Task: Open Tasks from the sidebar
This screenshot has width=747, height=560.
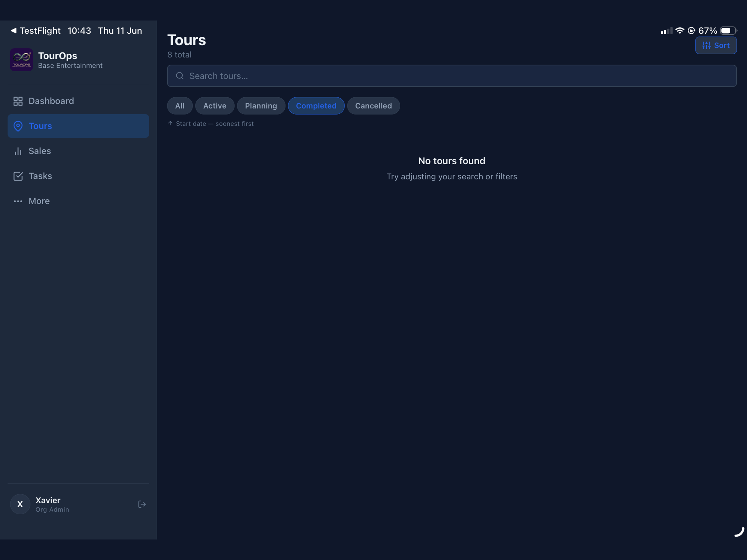Action: (78, 176)
